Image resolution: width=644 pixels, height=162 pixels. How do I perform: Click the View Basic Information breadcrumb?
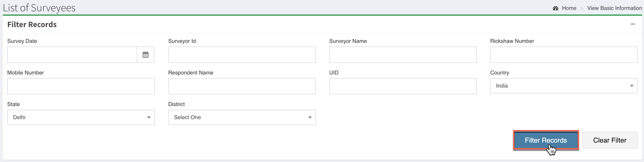click(614, 8)
